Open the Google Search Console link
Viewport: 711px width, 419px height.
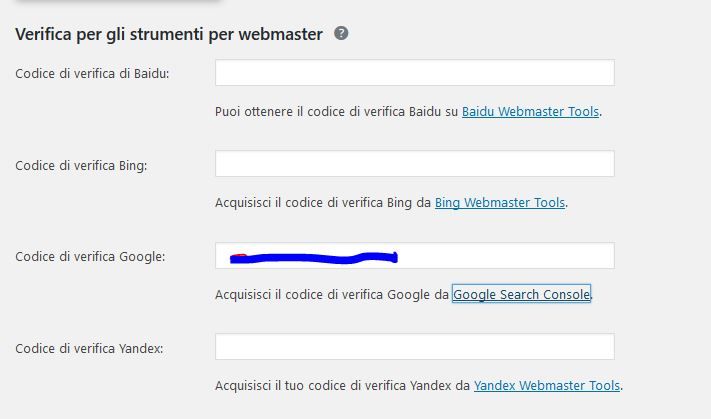point(521,295)
